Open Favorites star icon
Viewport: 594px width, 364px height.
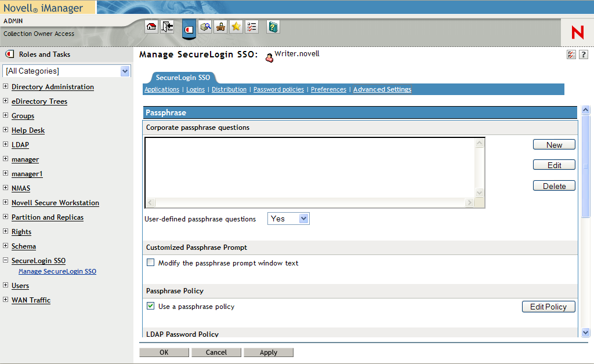point(236,27)
